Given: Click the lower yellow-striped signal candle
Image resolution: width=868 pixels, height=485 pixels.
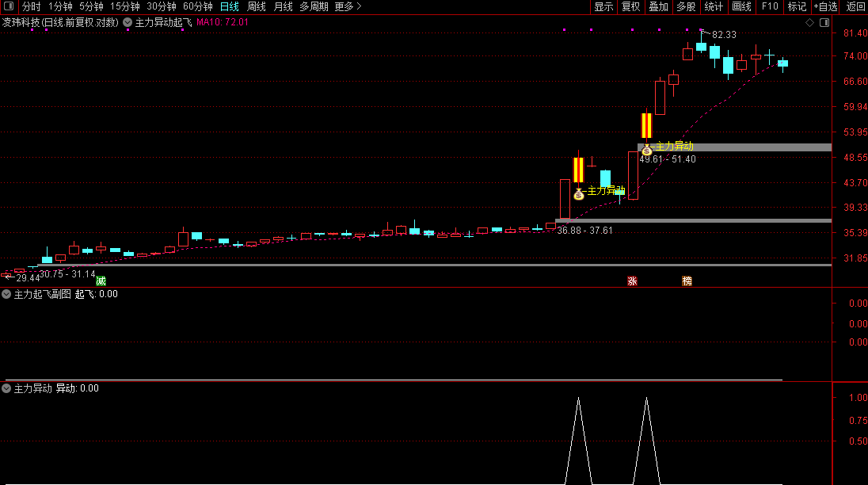Looking at the screenshot, I should pos(578,170).
